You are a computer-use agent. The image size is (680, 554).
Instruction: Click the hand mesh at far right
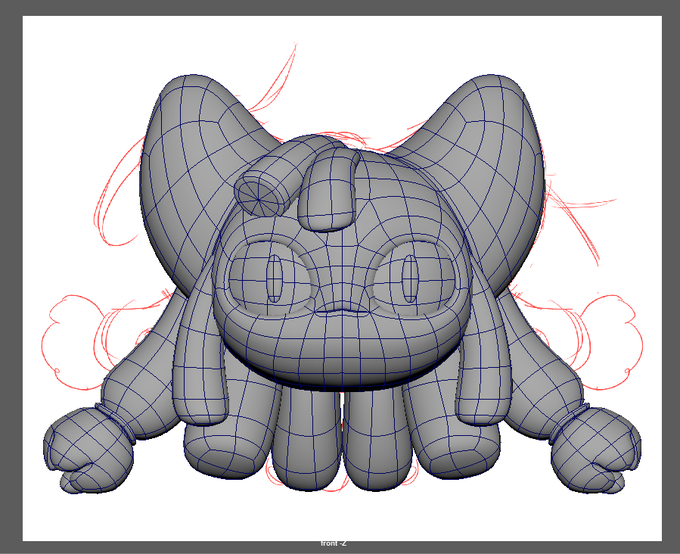596,451
